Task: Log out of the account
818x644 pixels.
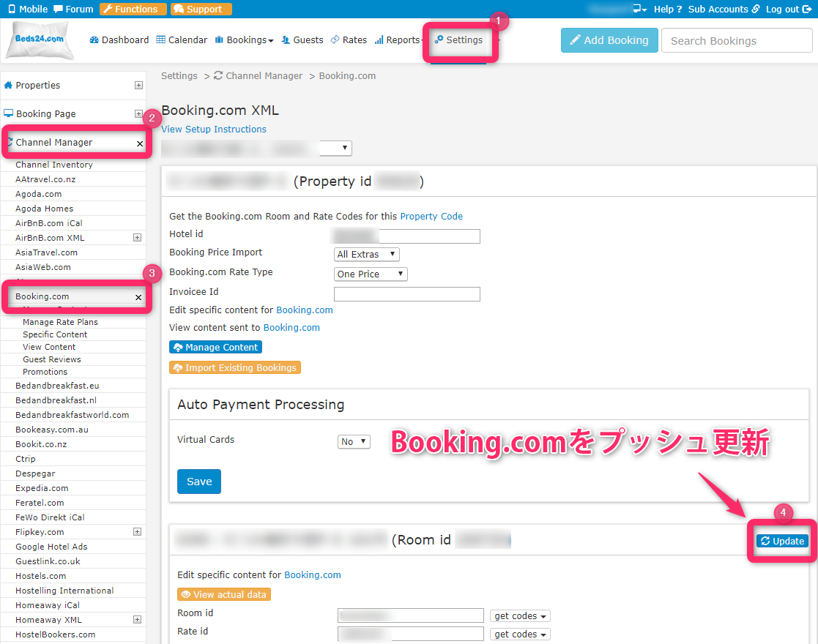Action: [788, 9]
